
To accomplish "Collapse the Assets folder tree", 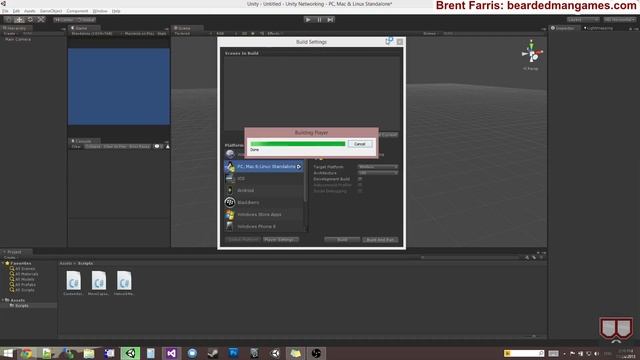I will [3, 300].
